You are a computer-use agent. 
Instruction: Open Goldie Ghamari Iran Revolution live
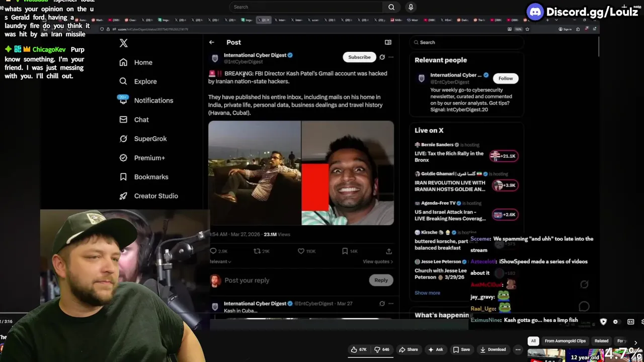[x=465, y=182]
